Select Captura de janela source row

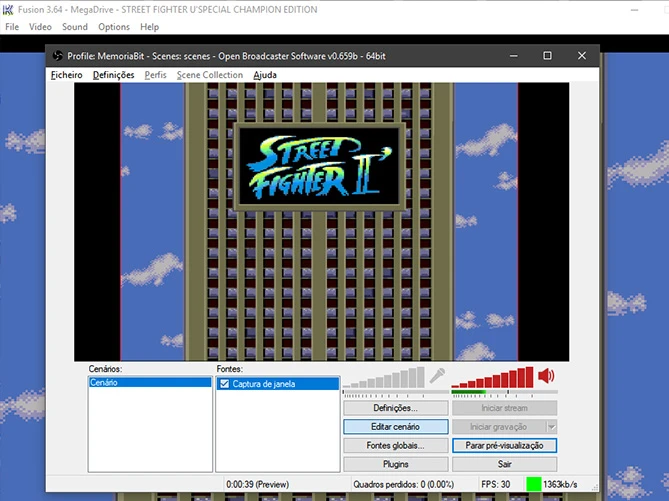277,384
